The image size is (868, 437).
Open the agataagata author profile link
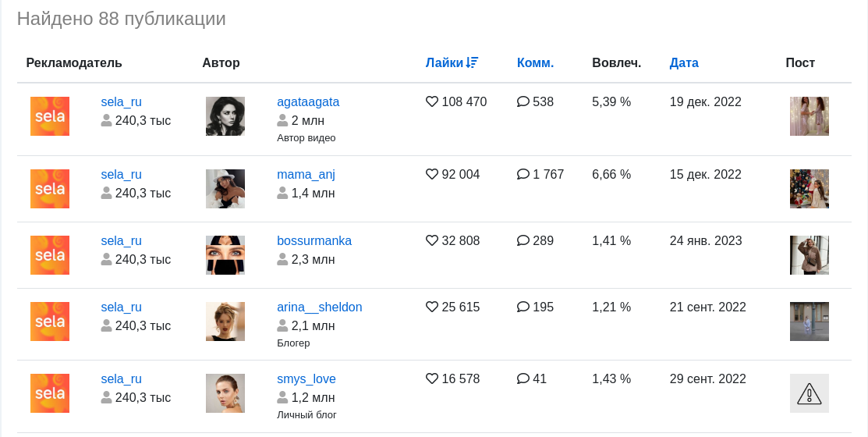308,102
